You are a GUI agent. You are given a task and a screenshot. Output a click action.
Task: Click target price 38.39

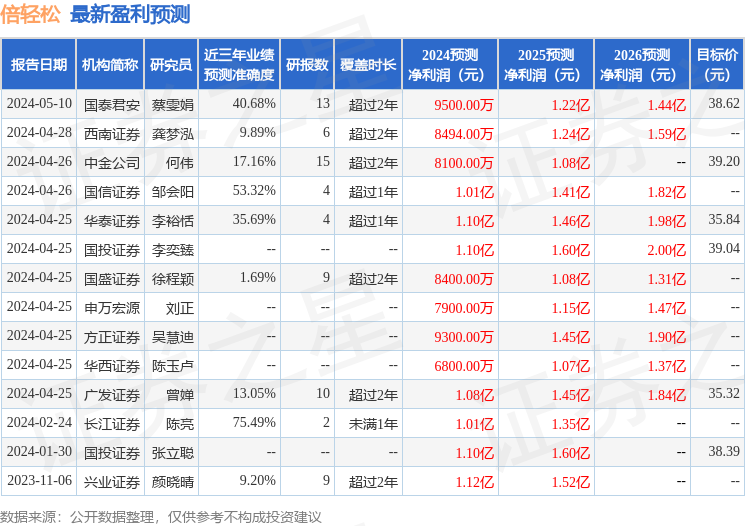724,451
